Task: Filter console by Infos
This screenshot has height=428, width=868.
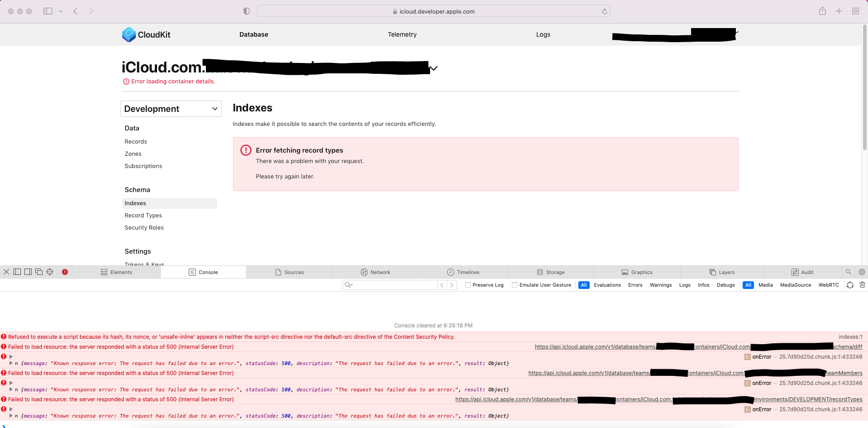Action: [704, 285]
